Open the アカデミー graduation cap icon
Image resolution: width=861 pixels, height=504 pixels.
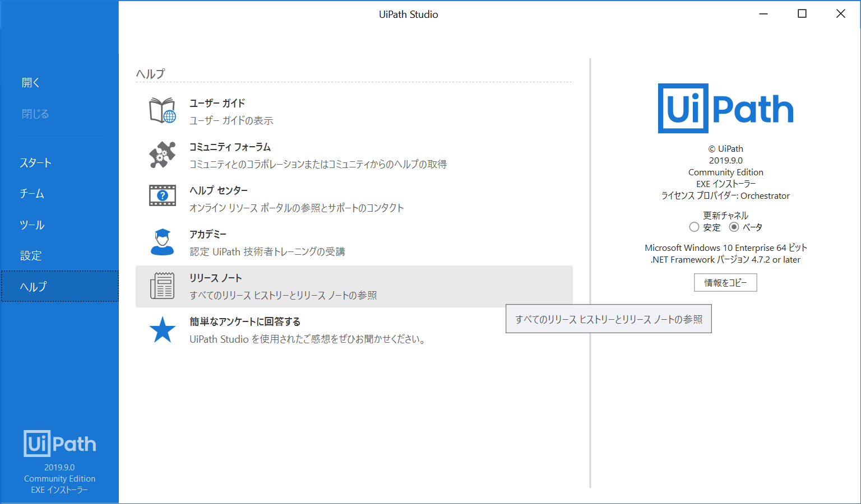pyautogui.click(x=162, y=242)
